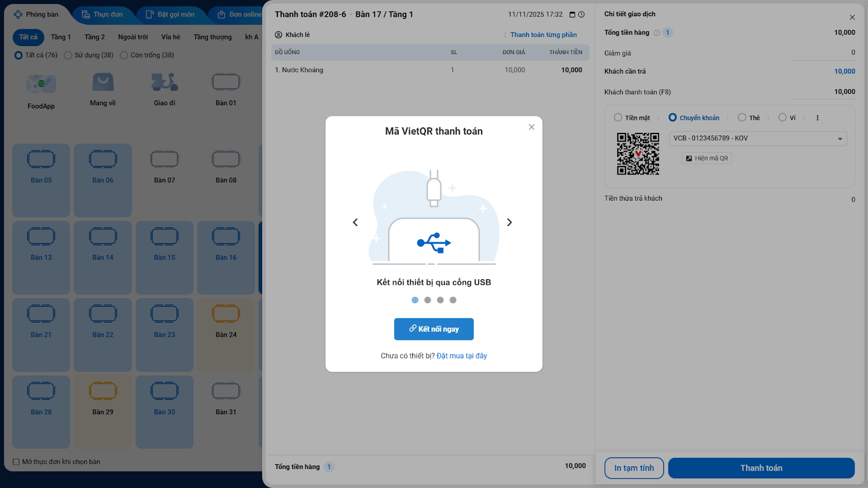Select the Tất cả (76) radio filter
Screen dimensions: 868x488
pyautogui.click(x=18, y=55)
